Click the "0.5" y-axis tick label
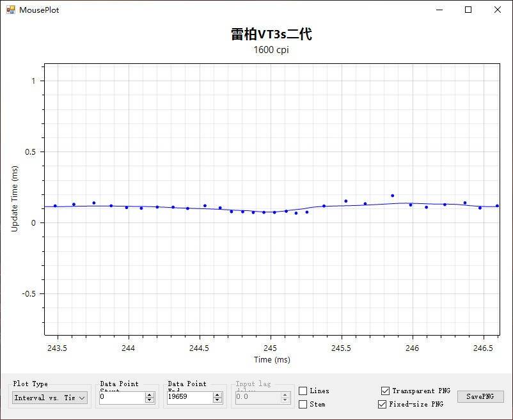The image size is (513, 420). click(30, 152)
